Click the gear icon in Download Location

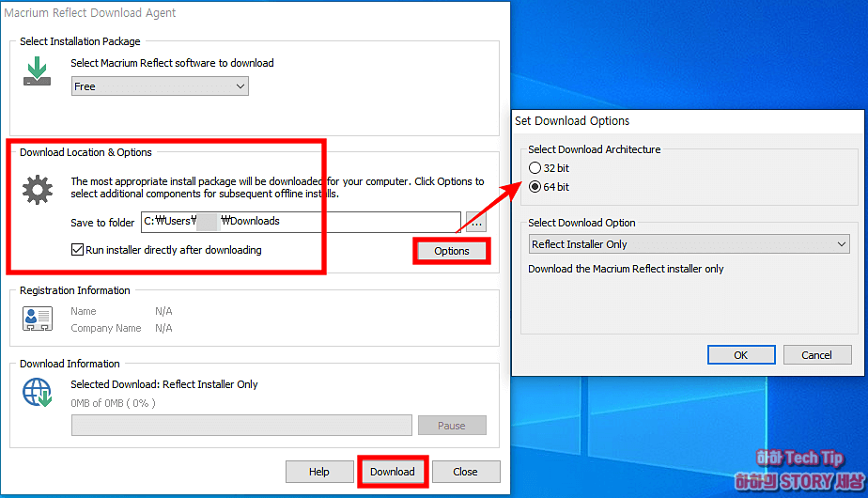coord(38,190)
